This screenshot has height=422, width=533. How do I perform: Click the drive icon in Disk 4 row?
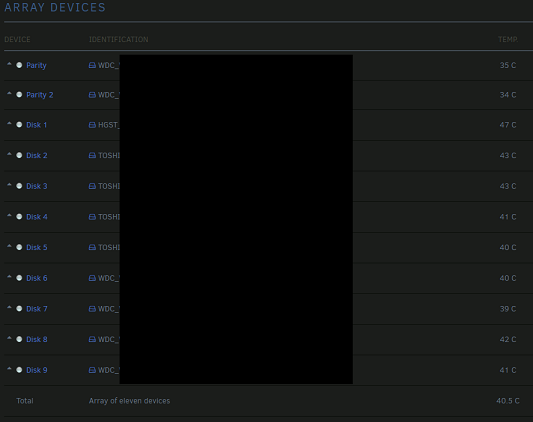[x=92, y=217]
